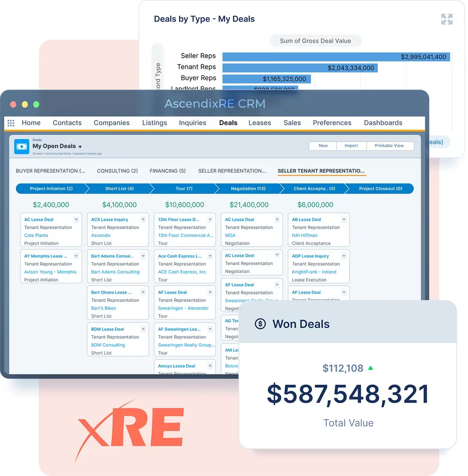
Task: Switch to Buyer Representation tab
Action: (x=50, y=171)
